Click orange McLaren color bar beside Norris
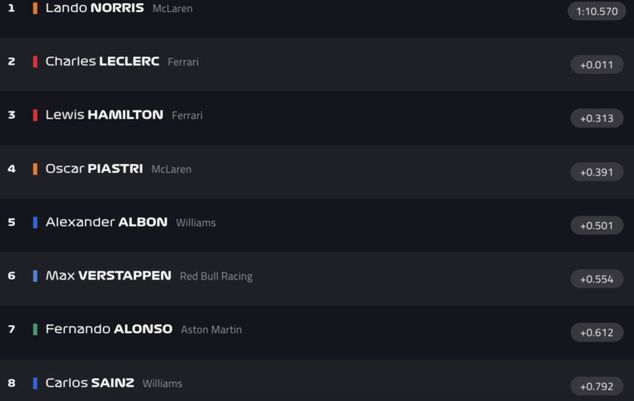 (x=35, y=8)
